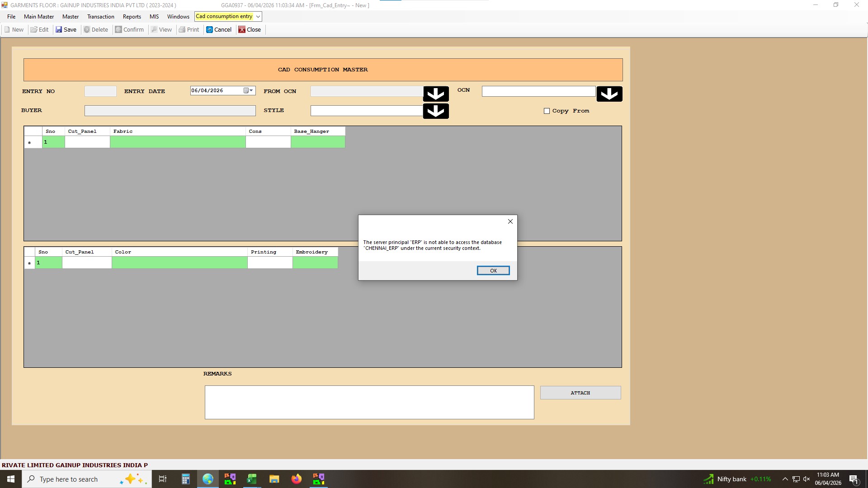Click the Edit toolbar icon
This screenshot has height=488, width=868.
[x=34, y=30]
